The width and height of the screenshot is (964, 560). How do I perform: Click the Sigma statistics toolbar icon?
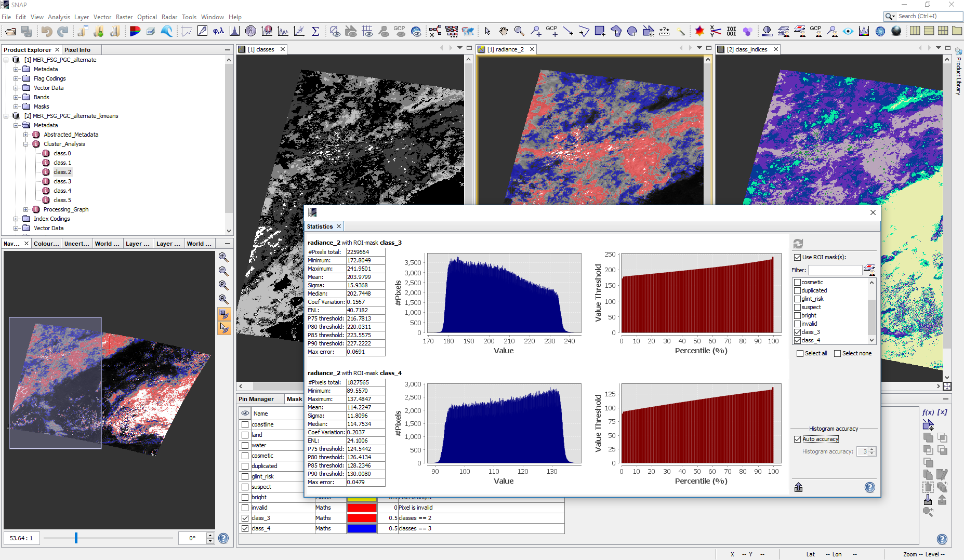315,32
